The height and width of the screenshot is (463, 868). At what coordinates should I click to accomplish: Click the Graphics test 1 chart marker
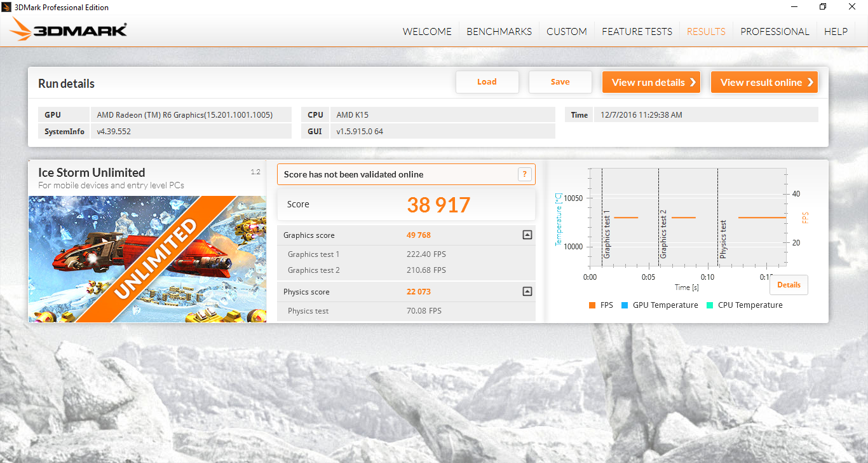(607, 233)
